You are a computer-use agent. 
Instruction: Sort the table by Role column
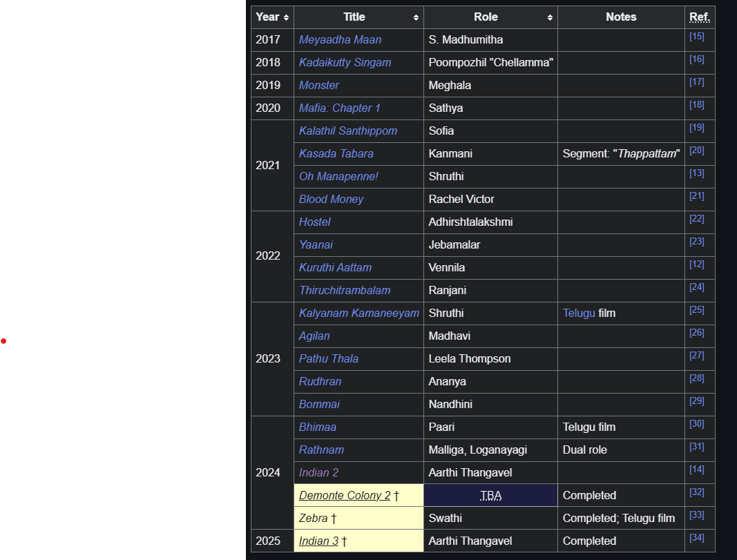point(550,17)
